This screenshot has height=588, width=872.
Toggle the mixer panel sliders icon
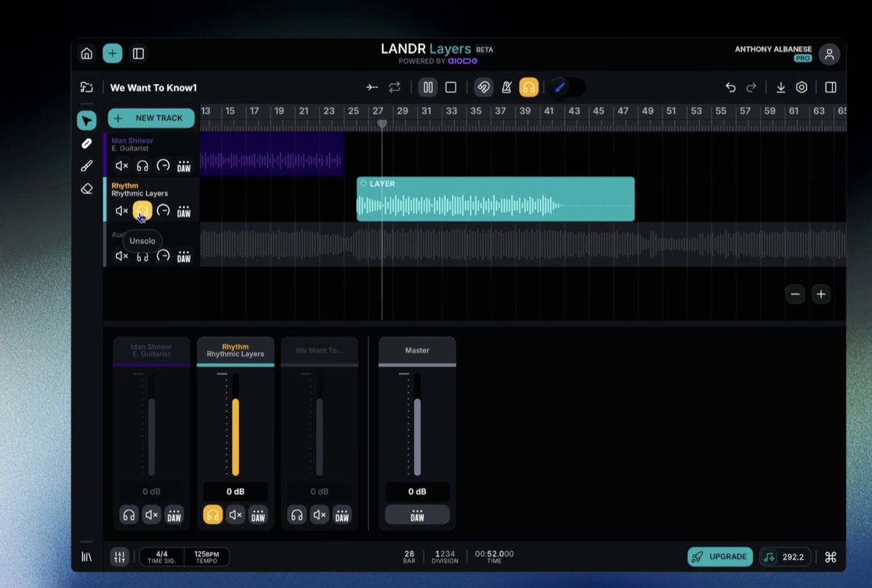[x=119, y=557]
